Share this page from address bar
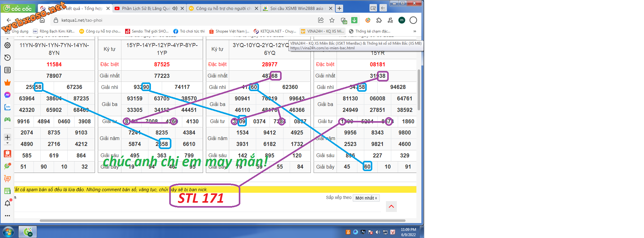 [321, 20]
